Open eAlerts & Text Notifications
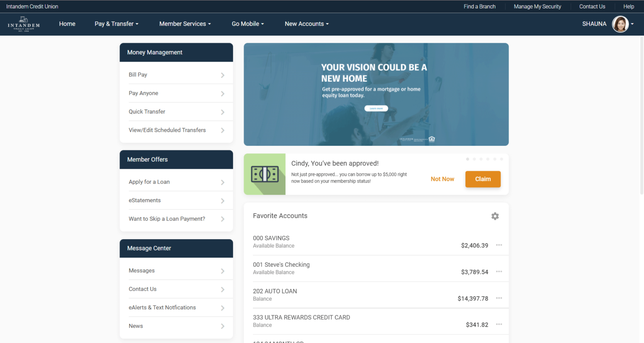Image resolution: width=644 pixels, height=343 pixels. [x=162, y=307]
